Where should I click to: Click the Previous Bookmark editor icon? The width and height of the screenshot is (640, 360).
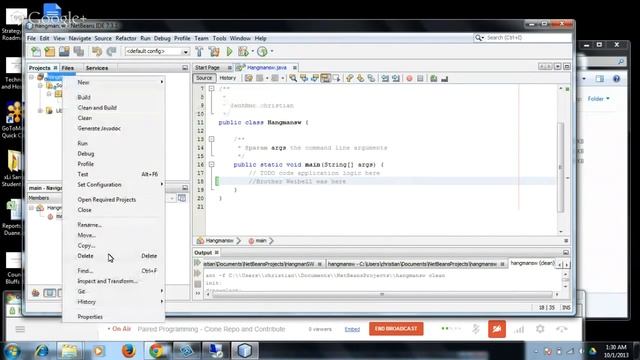[x=349, y=78]
